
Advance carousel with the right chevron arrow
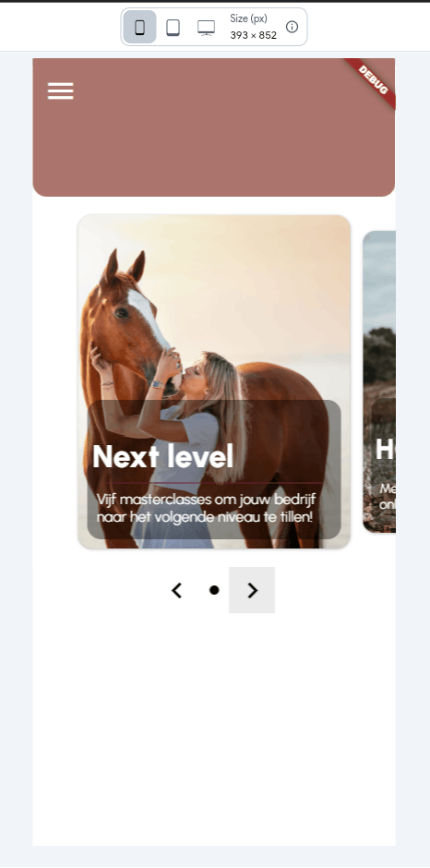(x=252, y=590)
